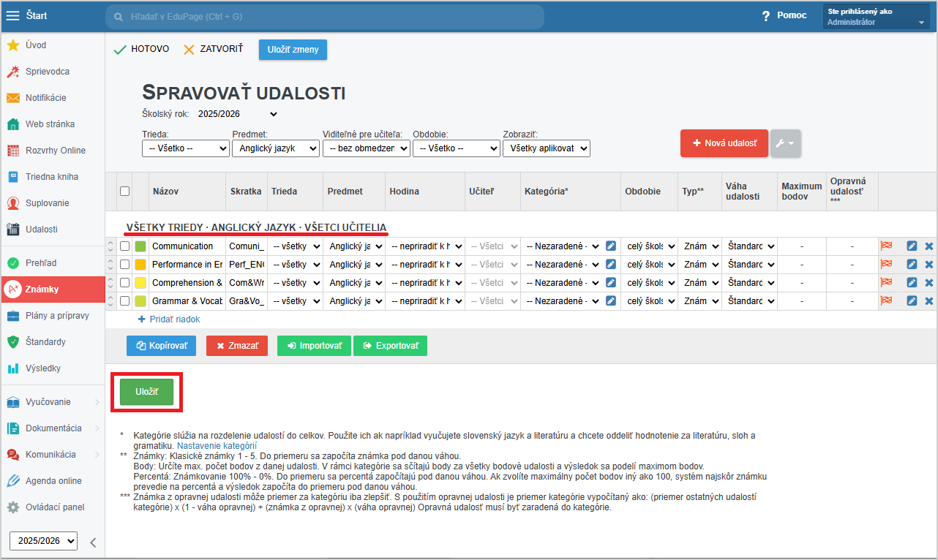Click the flag icon in Communication row
The width and height of the screenshot is (938, 560).
click(x=886, y=246)
